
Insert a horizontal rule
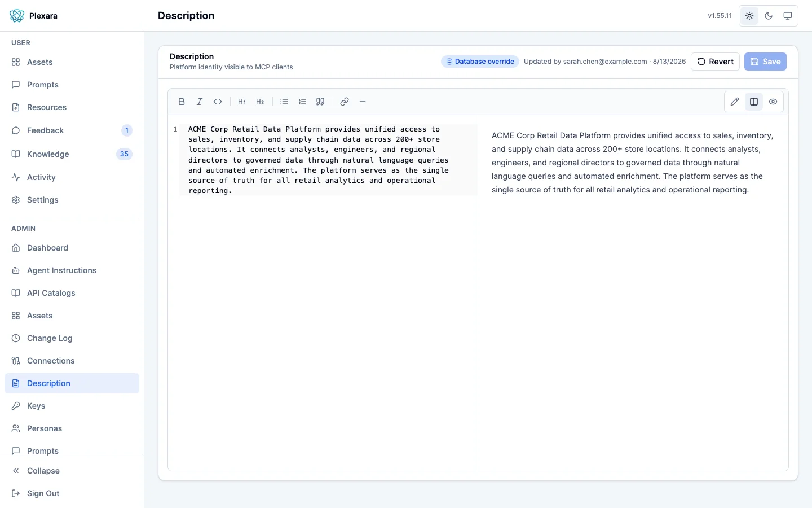(363, 102)
